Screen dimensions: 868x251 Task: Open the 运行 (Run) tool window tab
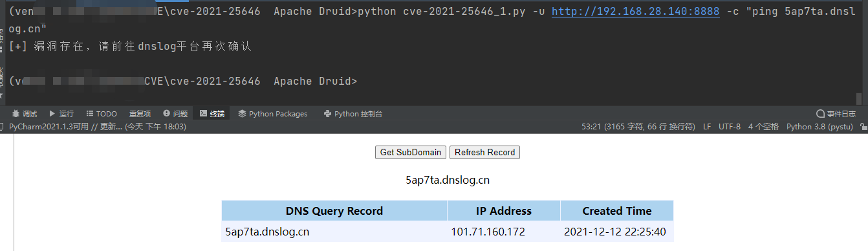62,113
